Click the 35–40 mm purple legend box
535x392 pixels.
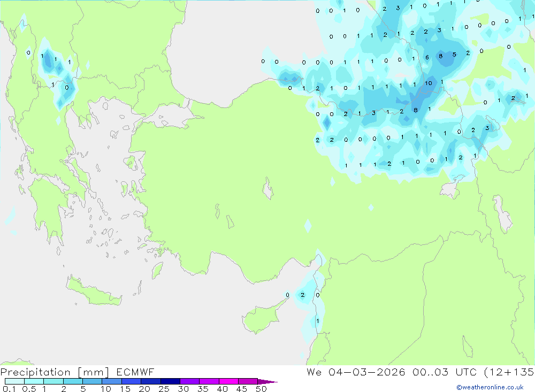point(209,381)
